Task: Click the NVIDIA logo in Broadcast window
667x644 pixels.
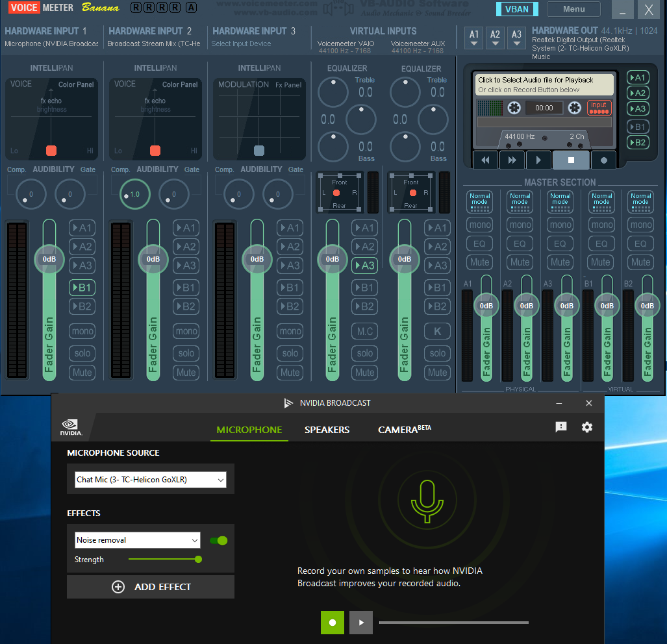Action: 71,427
